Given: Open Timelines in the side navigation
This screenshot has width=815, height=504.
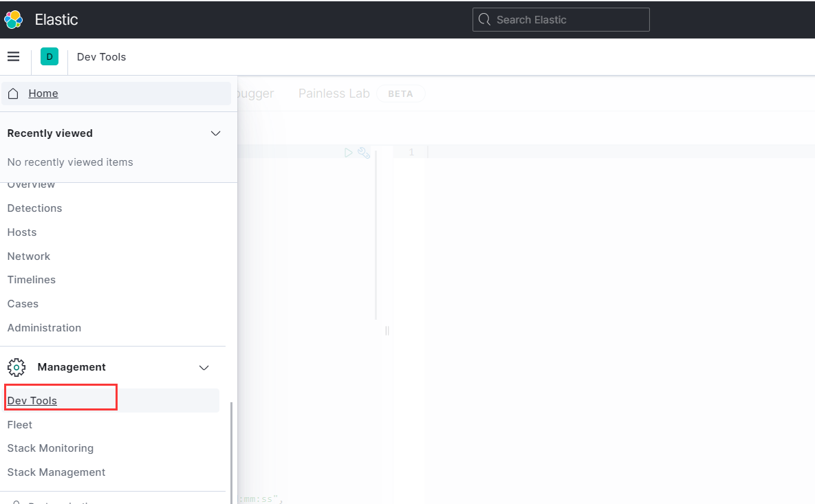Looking at the screenshot, I should pos(31,280).
